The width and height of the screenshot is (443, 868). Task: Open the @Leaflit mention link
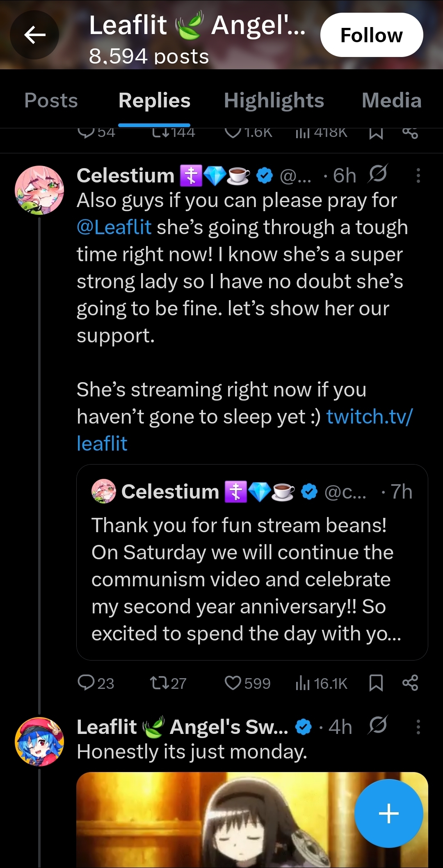tap(114, 227)
